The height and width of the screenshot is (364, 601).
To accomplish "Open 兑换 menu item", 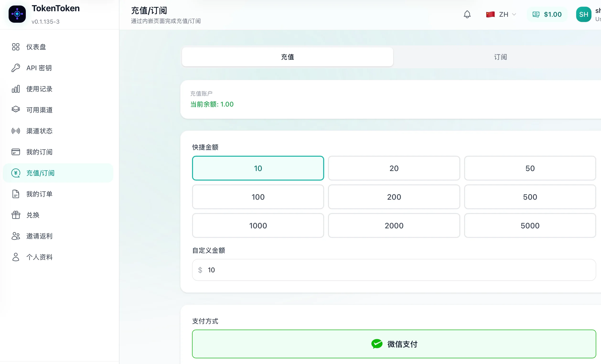I will point(58,215).
